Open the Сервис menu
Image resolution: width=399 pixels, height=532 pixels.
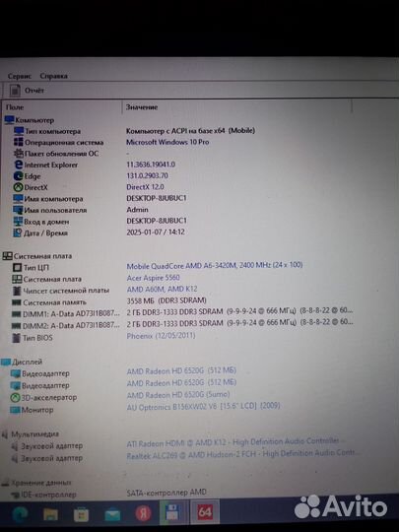(20, 76)
